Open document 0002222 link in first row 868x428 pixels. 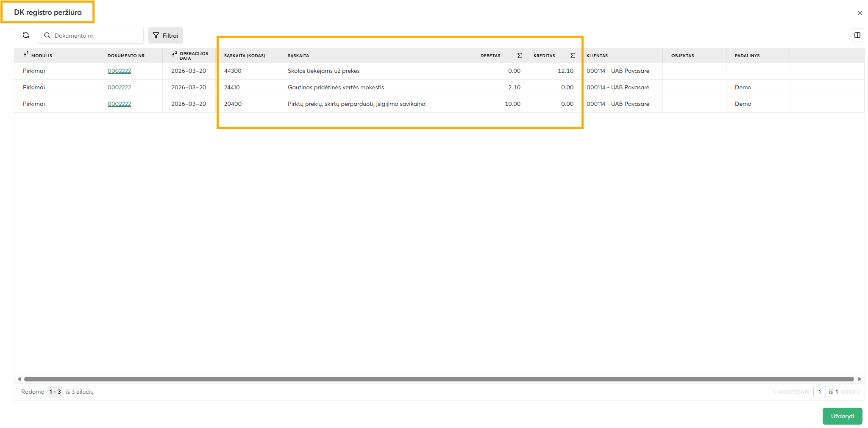click(119, 71)
